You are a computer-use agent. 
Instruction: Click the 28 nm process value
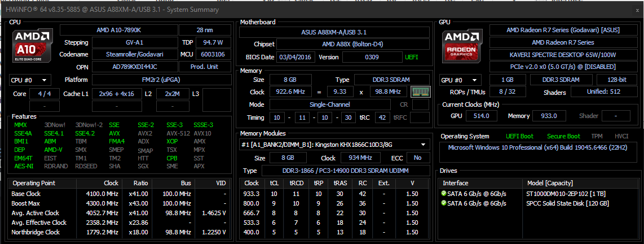coord(205,30)
